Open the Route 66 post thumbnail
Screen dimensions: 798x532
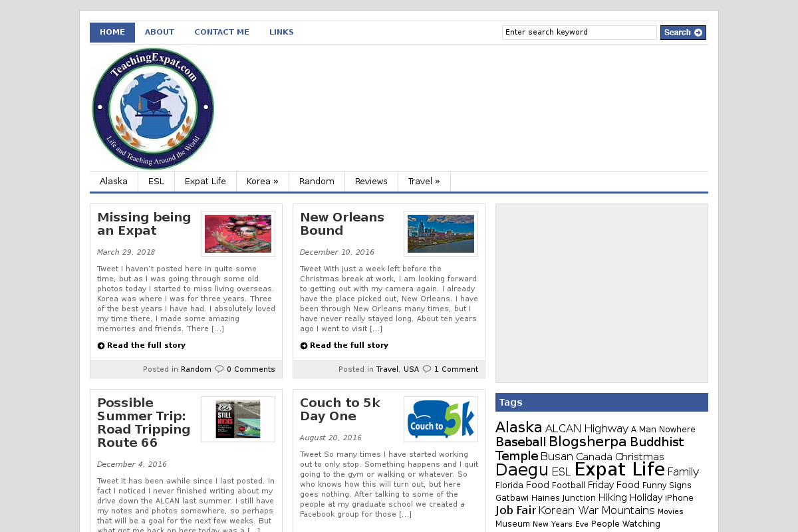click(238, 419)
